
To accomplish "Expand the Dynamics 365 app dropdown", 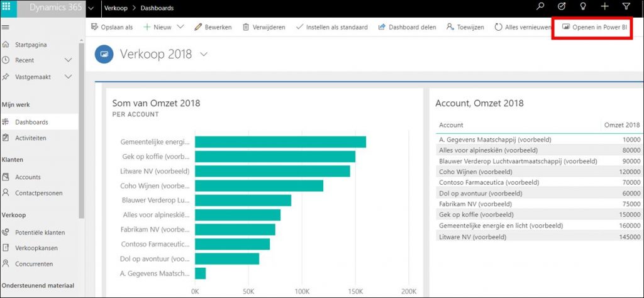I will 91,8.
